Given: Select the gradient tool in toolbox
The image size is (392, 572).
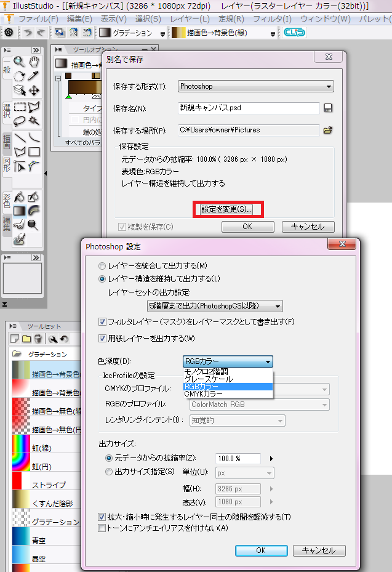Looking at the screenshot, I should click(x=20, y=211).
